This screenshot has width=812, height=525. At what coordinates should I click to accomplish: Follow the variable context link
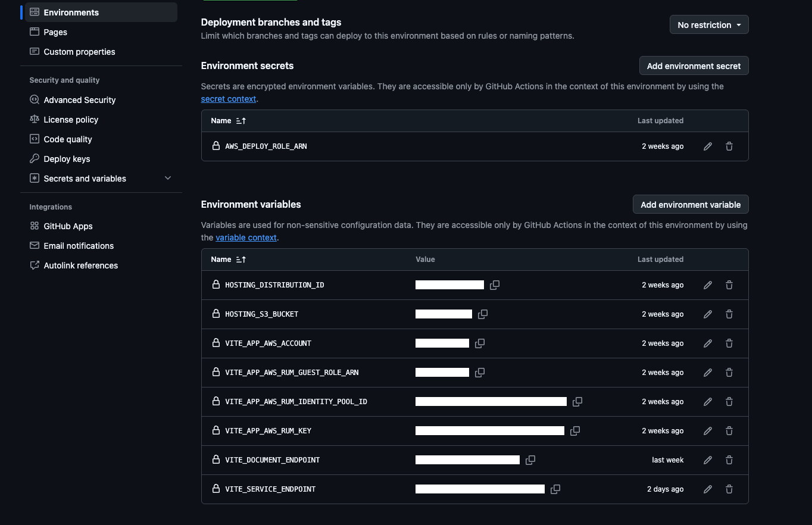[x=246, y=237]
